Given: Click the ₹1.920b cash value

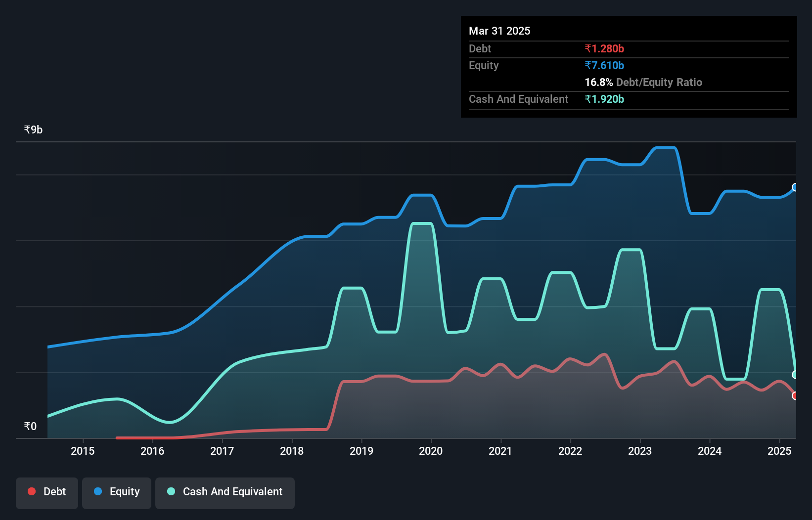Looking at the screenshot, I should pyautogui.click(x=604, y=99).
